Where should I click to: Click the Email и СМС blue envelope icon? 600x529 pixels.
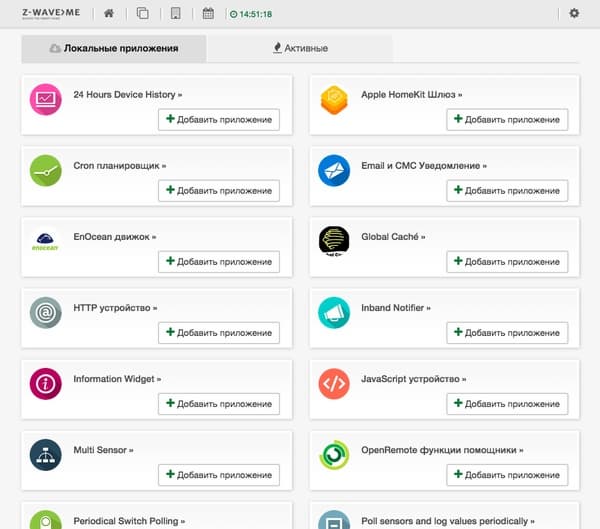pyautogui.click(x=334, y=171)
